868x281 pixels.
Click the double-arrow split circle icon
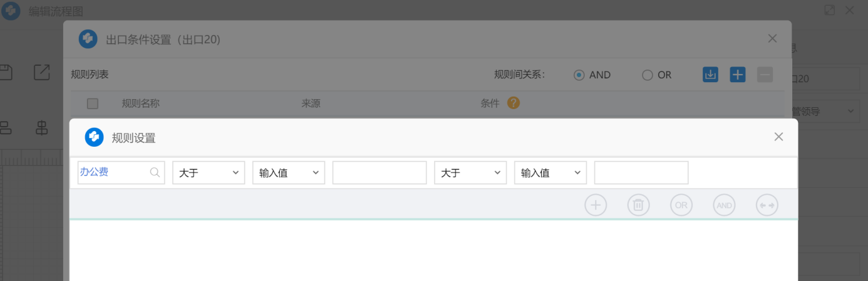point(767,205)
